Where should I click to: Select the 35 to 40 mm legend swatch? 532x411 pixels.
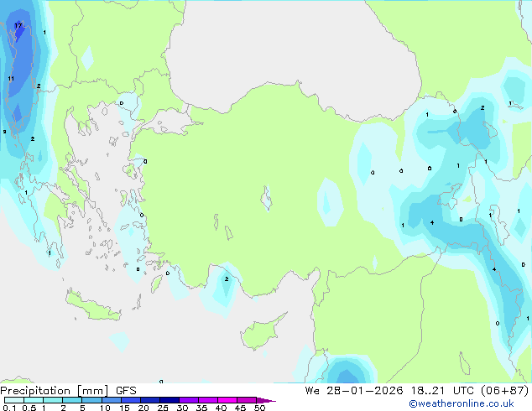pos(208,400)
